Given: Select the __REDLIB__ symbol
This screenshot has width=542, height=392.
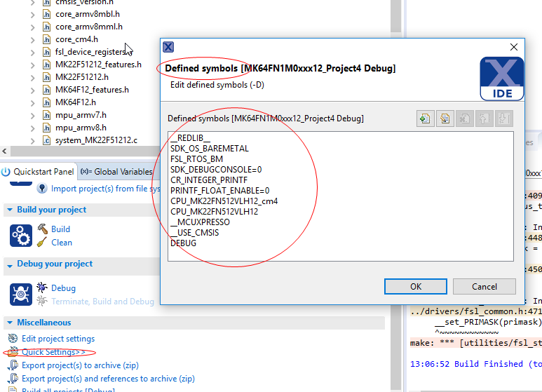Looking at the screenshot, I should (190, 138).
